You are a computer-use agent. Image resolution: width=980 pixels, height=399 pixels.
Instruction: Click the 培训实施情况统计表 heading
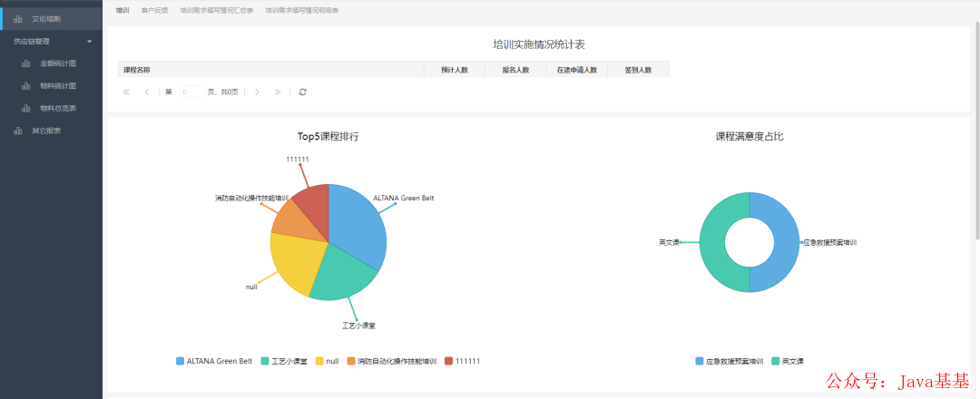(539, 44)
